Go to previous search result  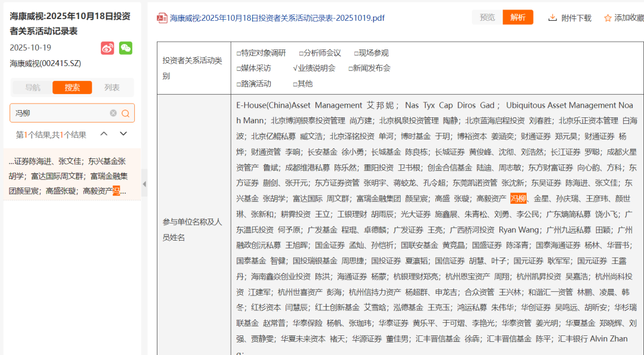(x=104, y=134)
